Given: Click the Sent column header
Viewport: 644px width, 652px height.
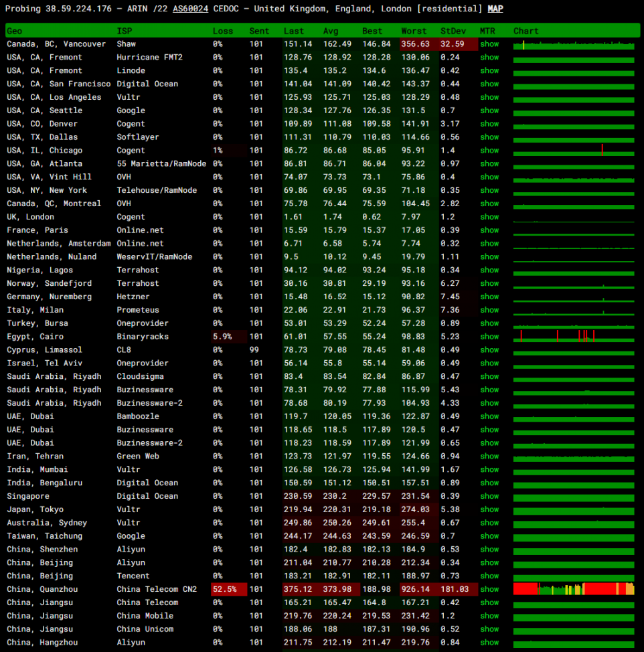Looking at the screenshot, I should click(260, 31).
